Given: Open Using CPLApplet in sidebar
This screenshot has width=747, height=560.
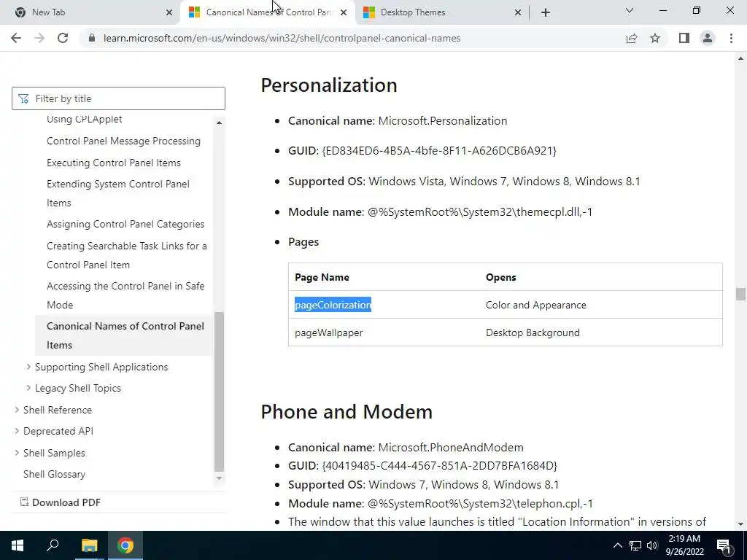Looking at the screenshot, I should (x=85, y=119).
